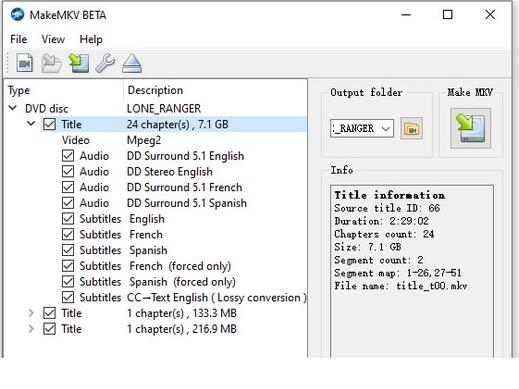Image resolution: width=519 pixels, height=389 pixels.
Task: Uncheck DD Surround 5.1 French audio
Action: point(68,187)
